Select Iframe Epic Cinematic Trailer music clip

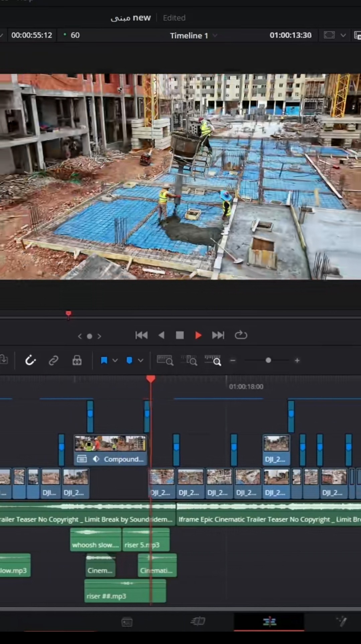tap(269, 514)
